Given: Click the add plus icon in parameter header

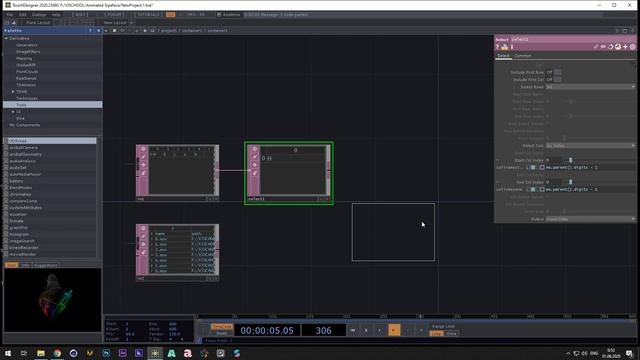Looking at the screenshot, I should 625,47.
